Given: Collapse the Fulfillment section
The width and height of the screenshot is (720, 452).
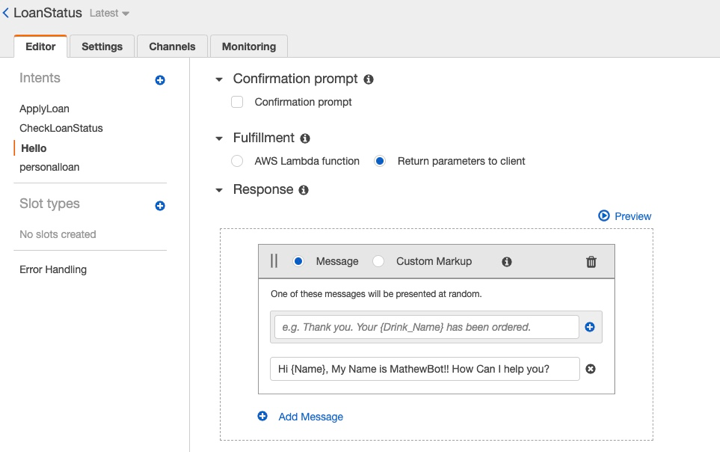Looking at the screenshot, I should coord(219,138).
